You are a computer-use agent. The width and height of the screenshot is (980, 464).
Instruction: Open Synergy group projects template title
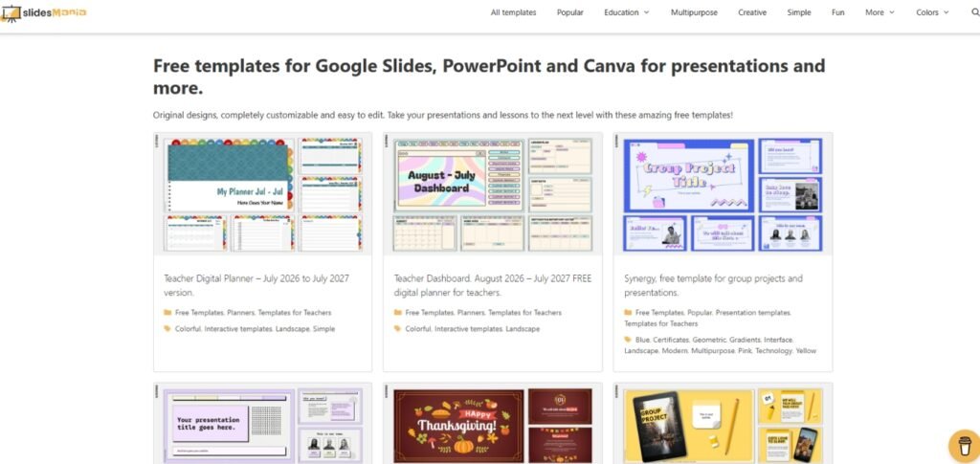(713, 285)
